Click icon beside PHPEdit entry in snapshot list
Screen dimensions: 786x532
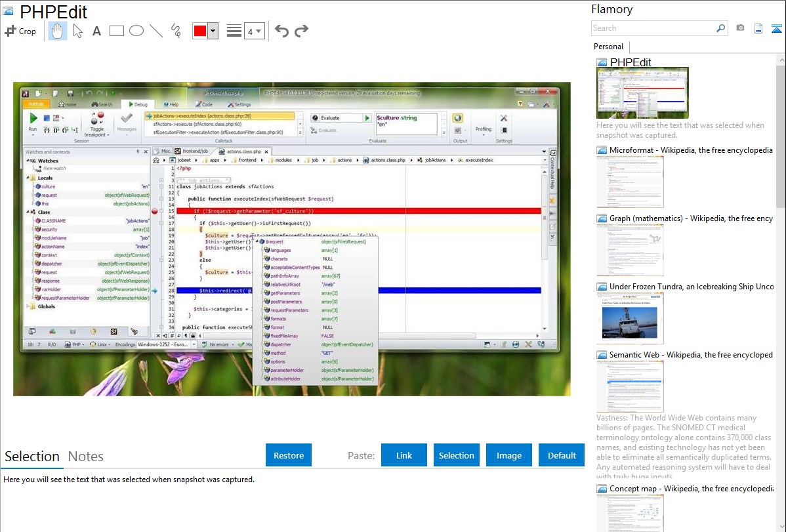click(x=602, y=63)
